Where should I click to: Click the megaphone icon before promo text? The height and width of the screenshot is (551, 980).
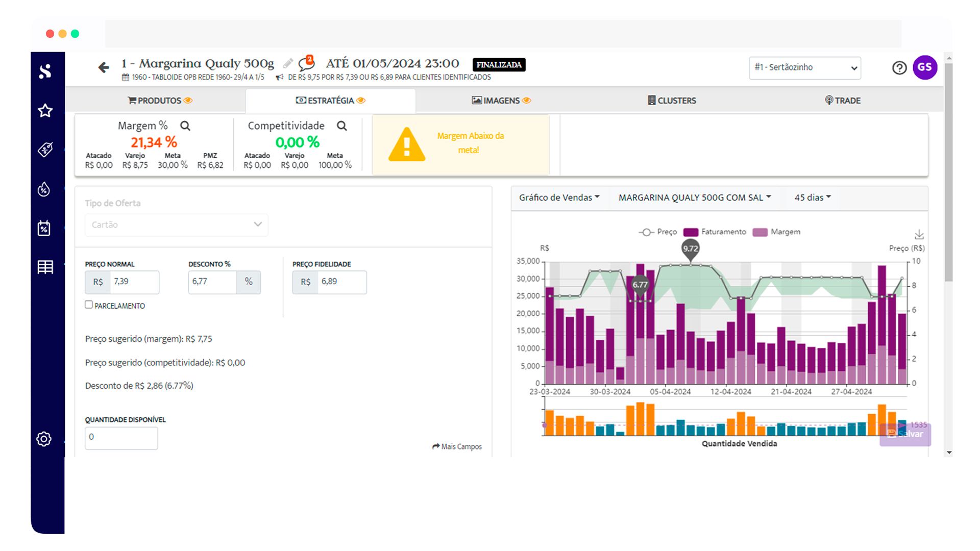(280, 78)
